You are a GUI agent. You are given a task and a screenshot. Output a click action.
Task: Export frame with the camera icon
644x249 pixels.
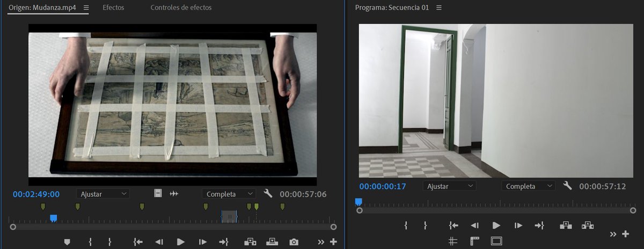[294, 242]
